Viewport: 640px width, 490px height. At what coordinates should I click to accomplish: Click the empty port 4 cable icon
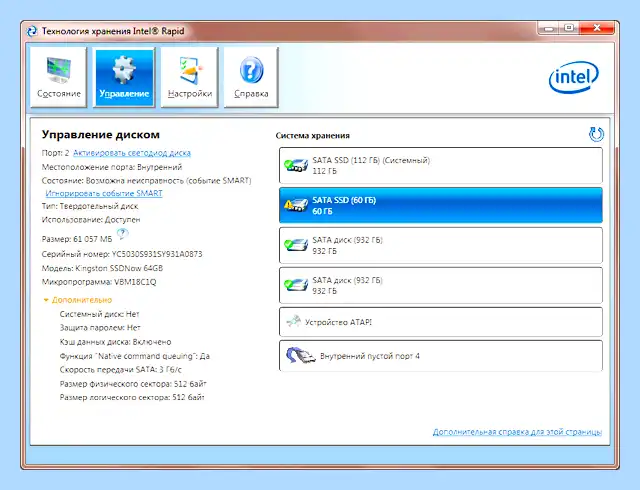click(300, 355)
